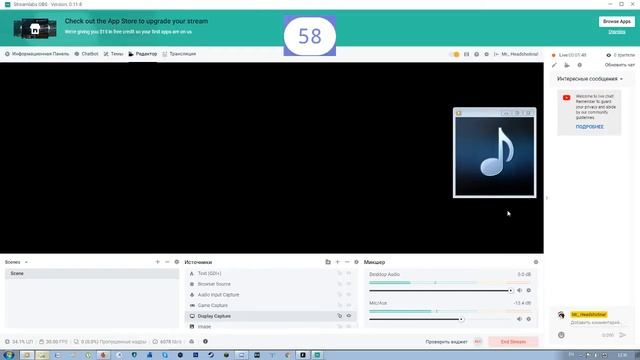Open scene settings gear in Scenes panel

[x=177, y=262]
